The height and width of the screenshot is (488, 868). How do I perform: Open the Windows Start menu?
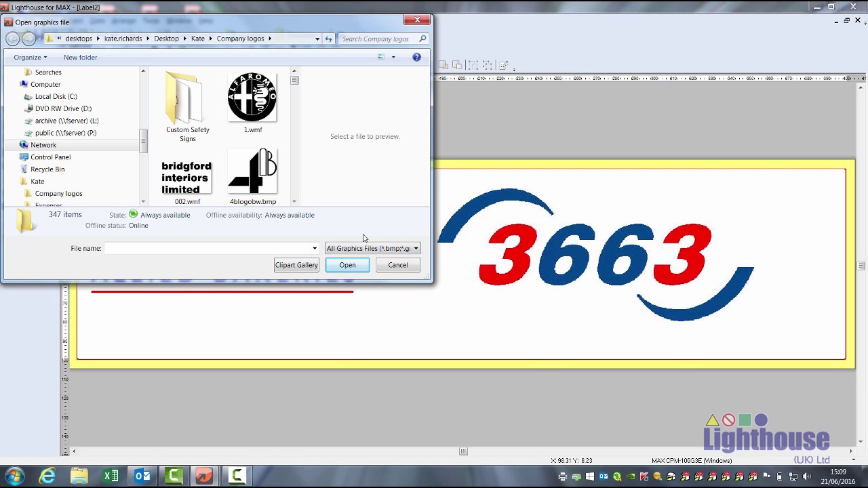point(14,476)
